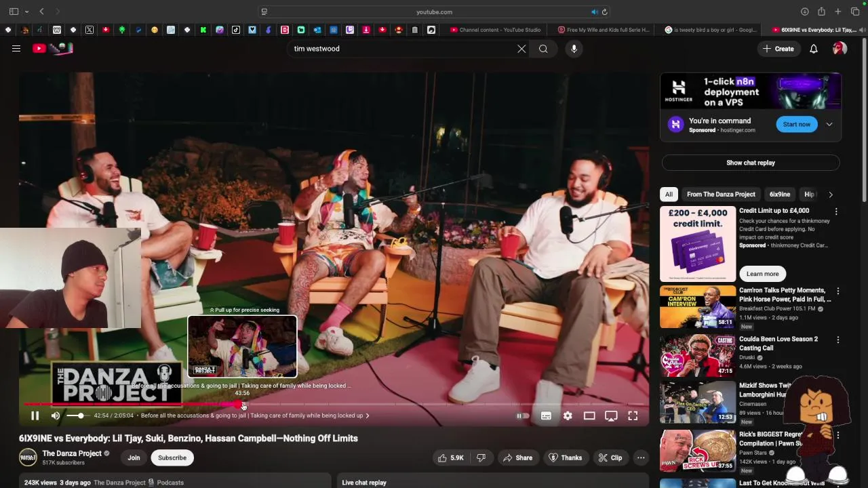
Task: Start voice search with microphone icon
Action: click(x=574, y=49)
